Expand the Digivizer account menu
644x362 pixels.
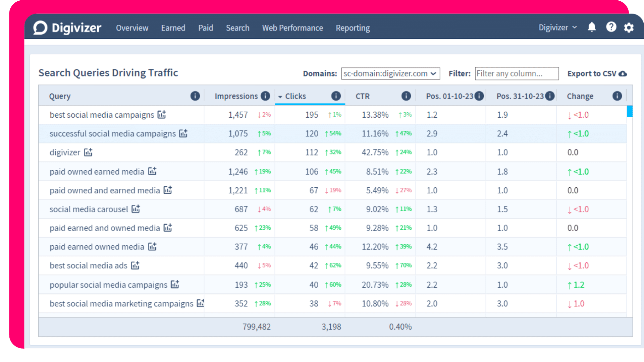click(x=557, y=27)
